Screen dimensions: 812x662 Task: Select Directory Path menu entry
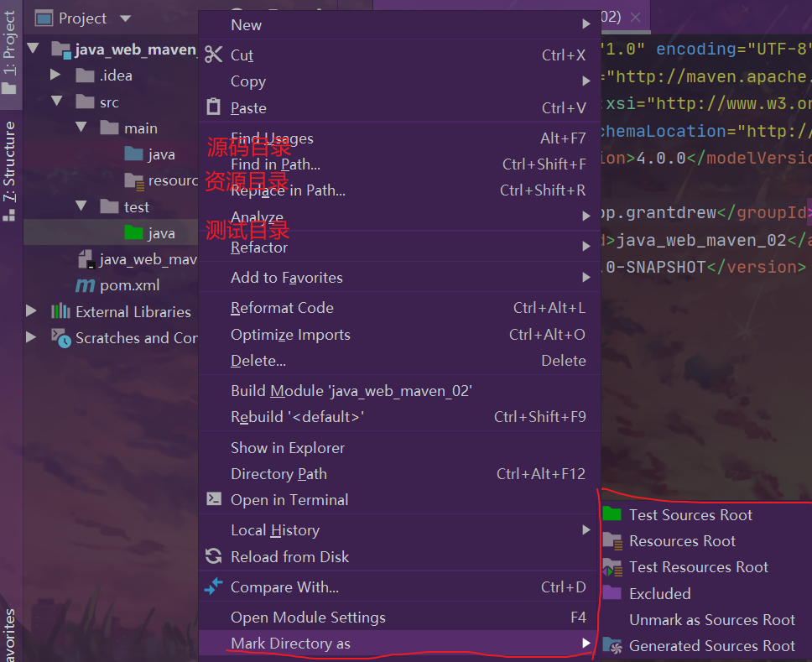399,473
